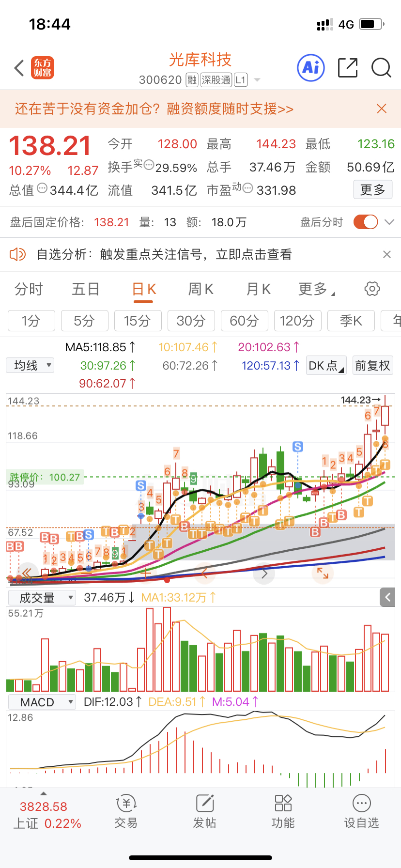Switch to 周K tab
Viewport: 401px width, 868px height.
point(200,289)
